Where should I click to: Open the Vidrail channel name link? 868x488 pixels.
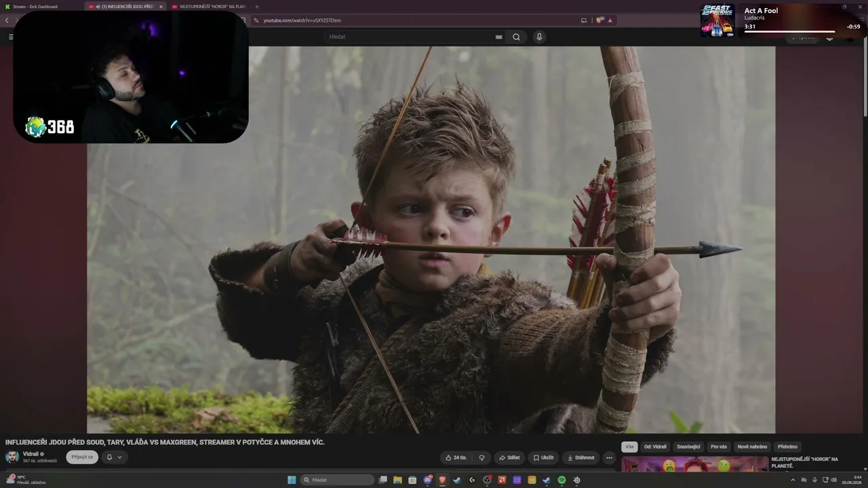pos(31,453)
